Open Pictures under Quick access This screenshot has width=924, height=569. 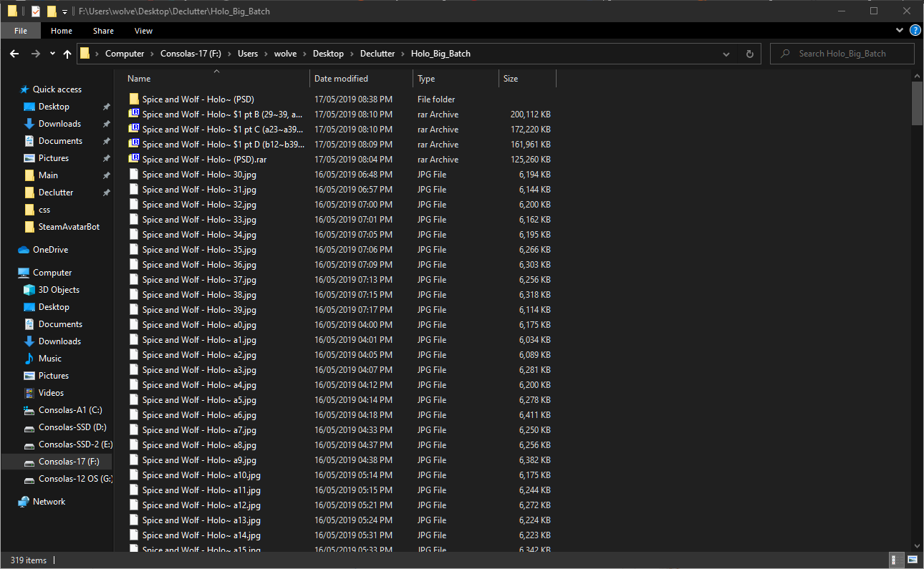[54, 158]
